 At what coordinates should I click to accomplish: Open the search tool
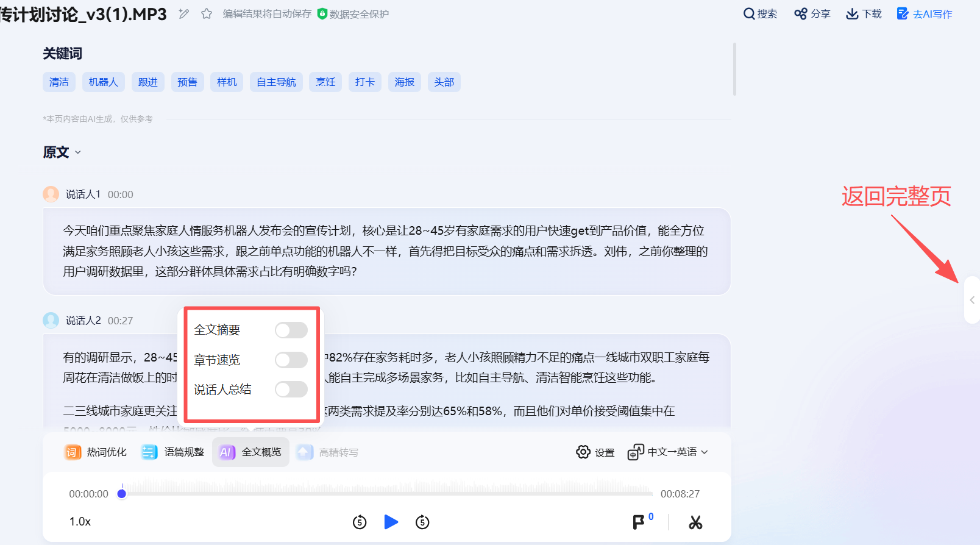[760, 13]
